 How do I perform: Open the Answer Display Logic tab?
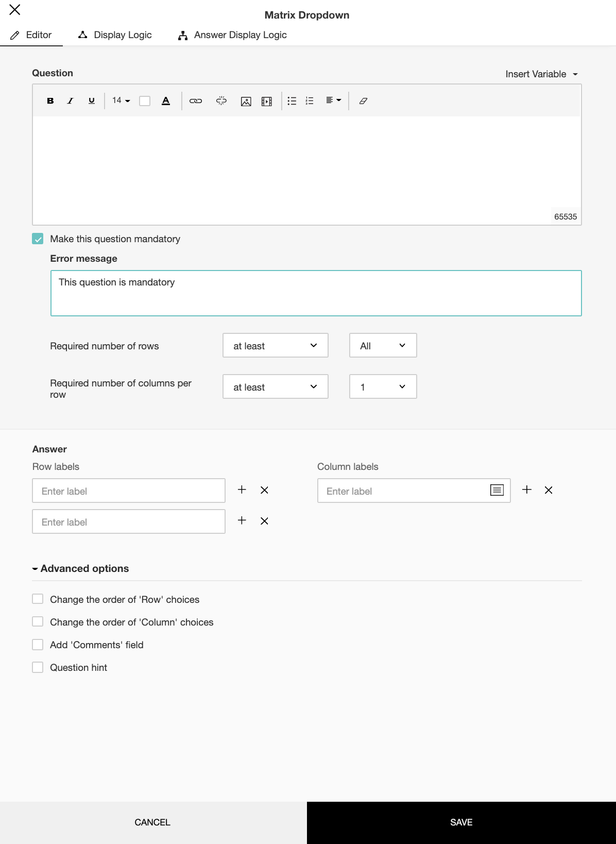(x=232, y=35)
